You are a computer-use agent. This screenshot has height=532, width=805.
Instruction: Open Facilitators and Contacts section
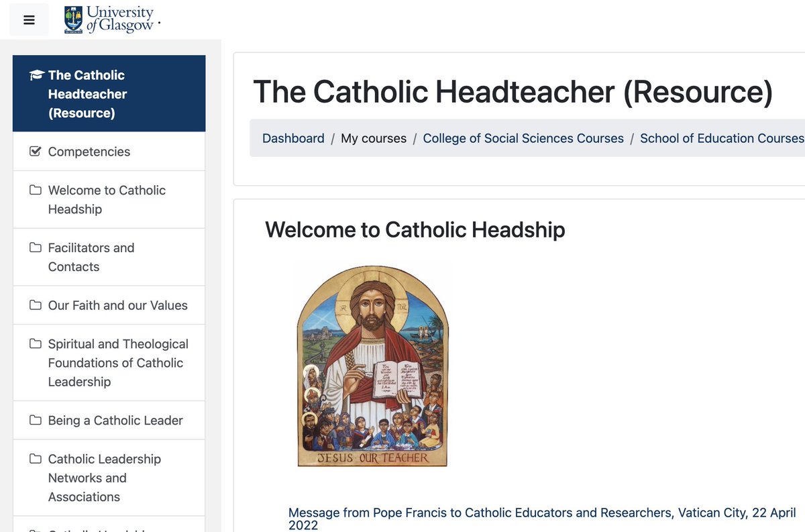point(109,258)
